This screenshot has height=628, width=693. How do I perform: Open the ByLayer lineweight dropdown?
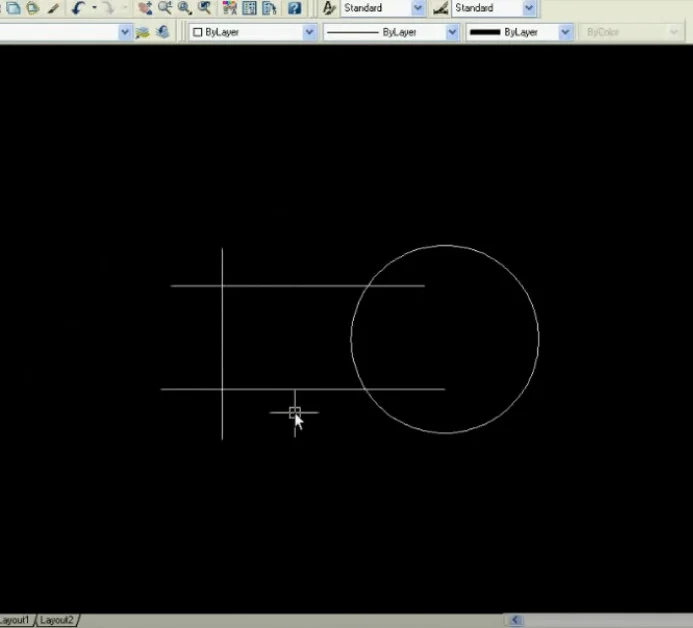point(565,32)
